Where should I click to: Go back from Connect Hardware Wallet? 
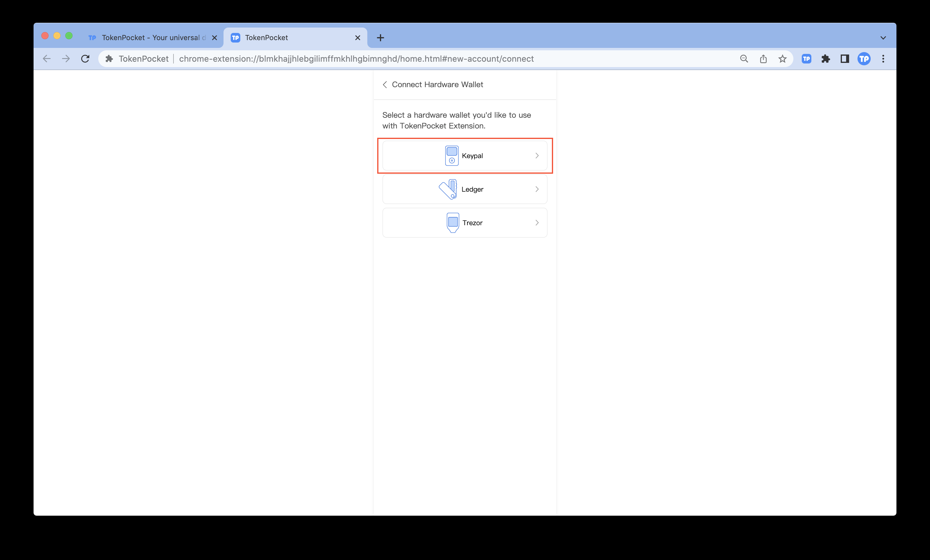(385, 84)
